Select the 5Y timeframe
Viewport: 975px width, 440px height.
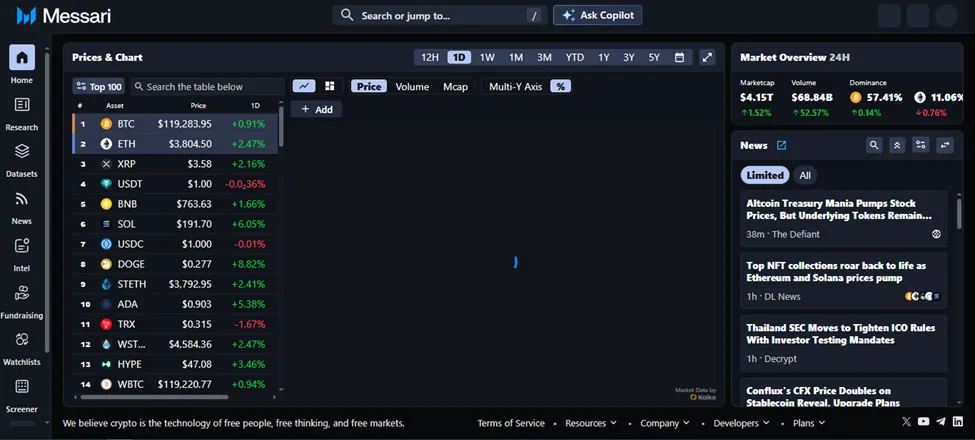[654, 57]
